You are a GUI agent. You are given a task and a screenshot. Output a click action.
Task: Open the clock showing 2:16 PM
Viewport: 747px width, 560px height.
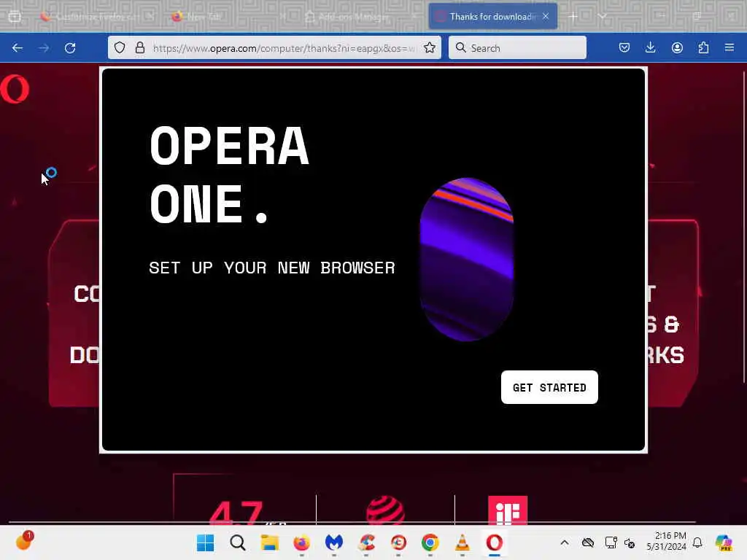666,541
